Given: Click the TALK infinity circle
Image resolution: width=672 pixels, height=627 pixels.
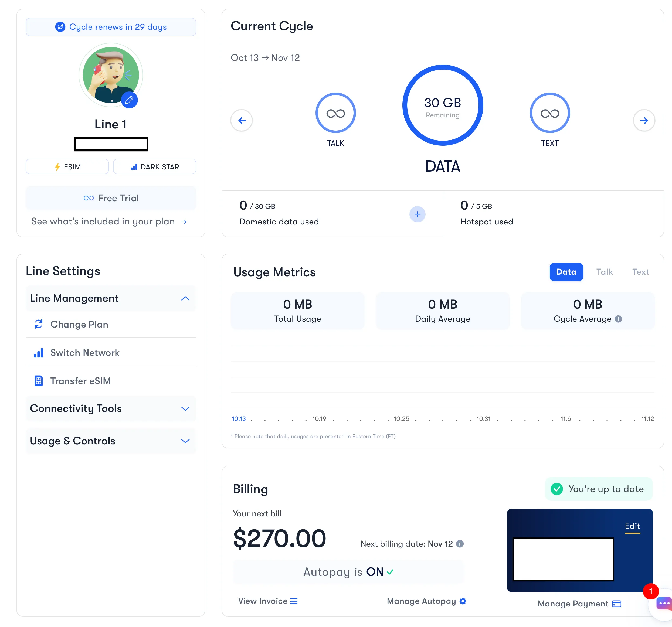Looking at the screenshot, I should tap(335, 113).
